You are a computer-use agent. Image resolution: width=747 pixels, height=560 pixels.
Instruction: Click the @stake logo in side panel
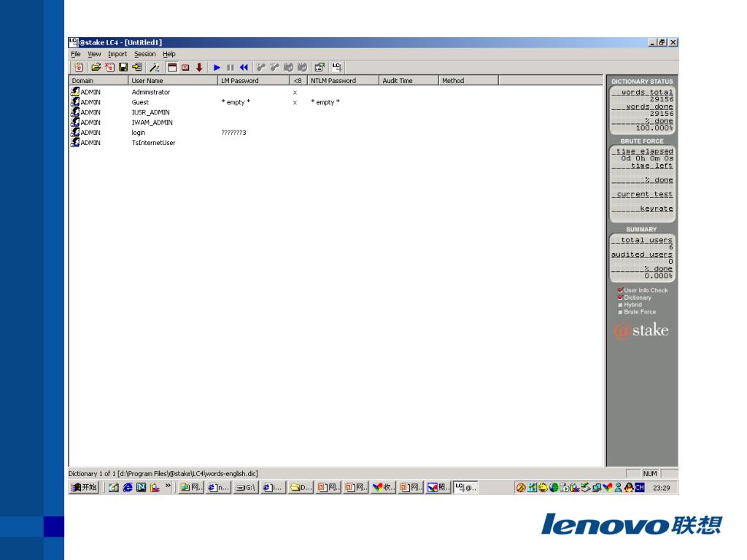click(x=641, y=330)
